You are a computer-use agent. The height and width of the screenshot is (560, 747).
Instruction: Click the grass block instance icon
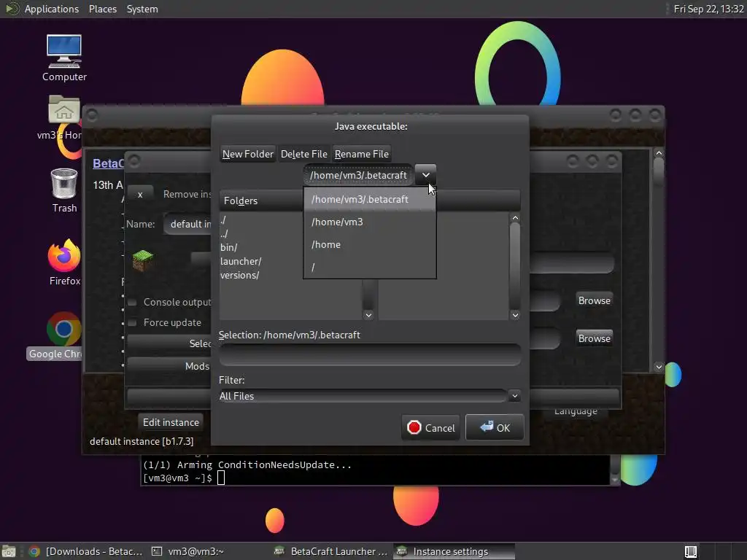click(142, 260)
